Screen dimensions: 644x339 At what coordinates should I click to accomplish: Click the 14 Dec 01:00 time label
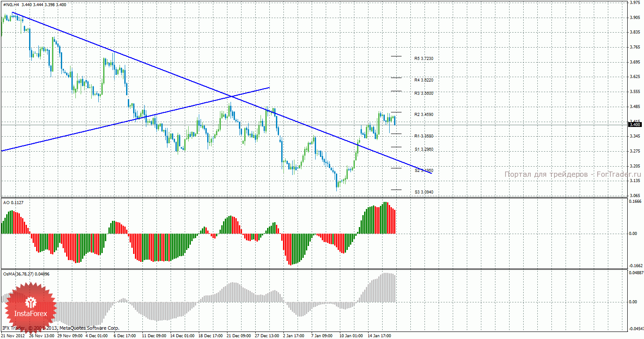[182, 336]
